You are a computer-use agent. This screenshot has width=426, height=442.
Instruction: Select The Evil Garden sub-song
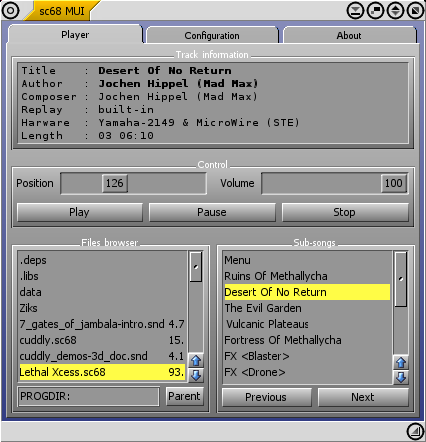coord(263,308)
